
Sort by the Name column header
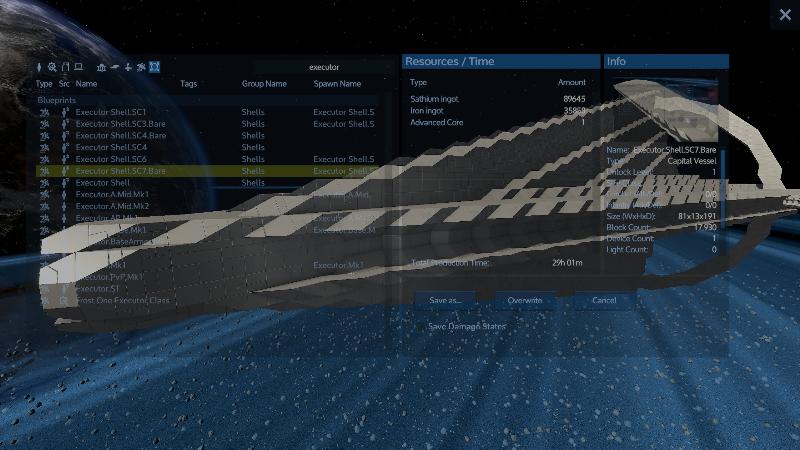click(86, 84)
